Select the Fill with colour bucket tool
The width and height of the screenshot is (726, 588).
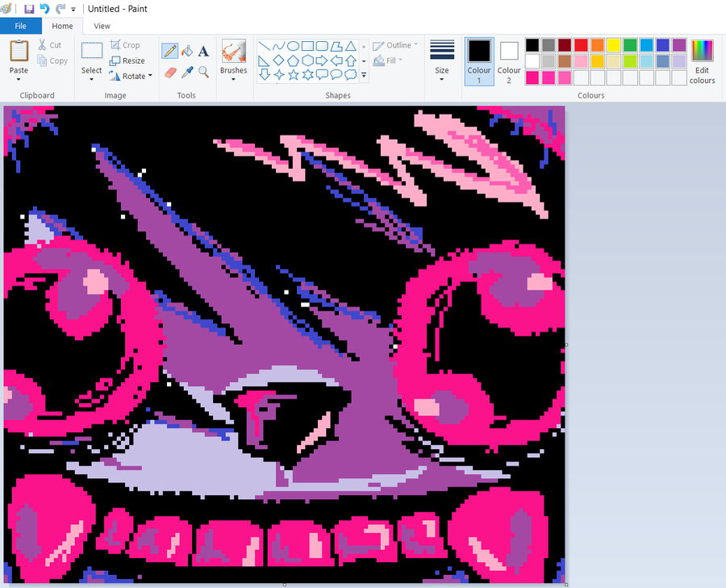187,51
